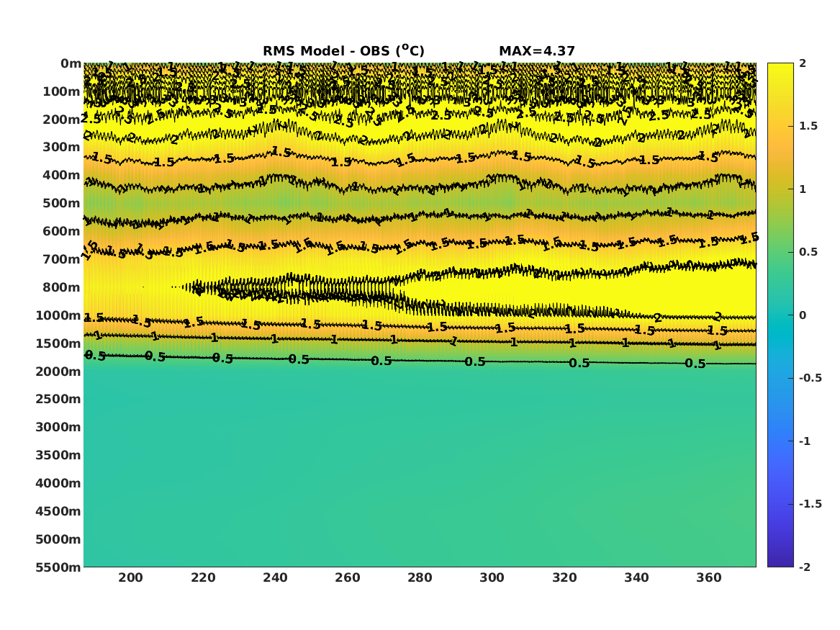Select the "300m" depth axis label
The width and height of the screenshot is (840, 630).
tap(62, 148)
